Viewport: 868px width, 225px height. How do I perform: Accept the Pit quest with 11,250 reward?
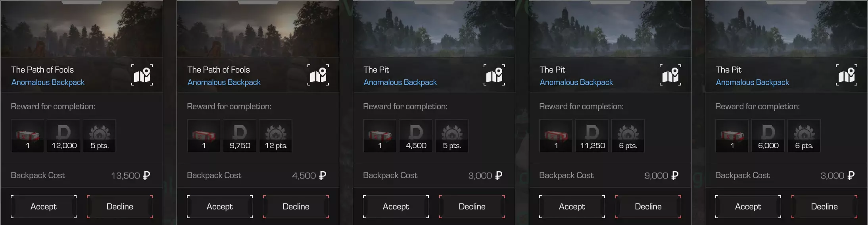pos(572,207)
